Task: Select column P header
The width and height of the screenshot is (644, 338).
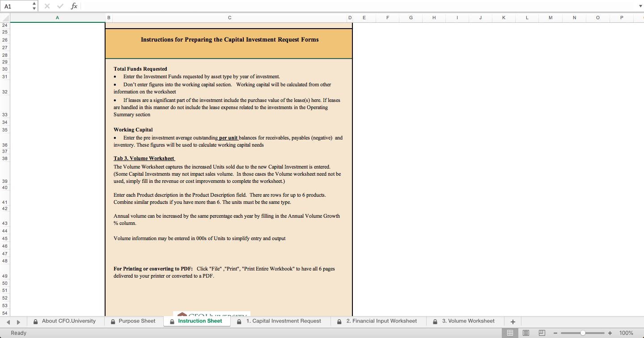Action: 622,18
